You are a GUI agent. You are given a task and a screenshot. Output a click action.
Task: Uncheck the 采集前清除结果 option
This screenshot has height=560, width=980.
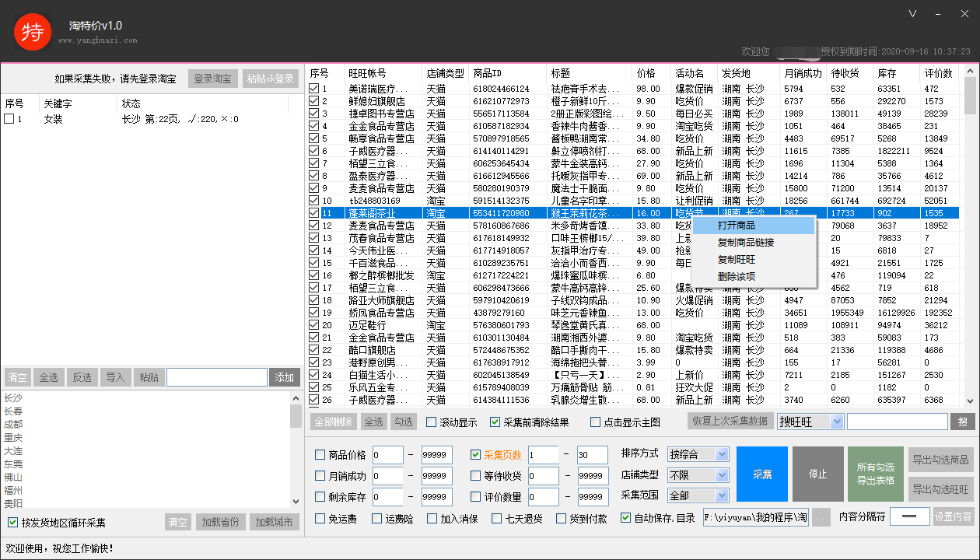[495, 422]
